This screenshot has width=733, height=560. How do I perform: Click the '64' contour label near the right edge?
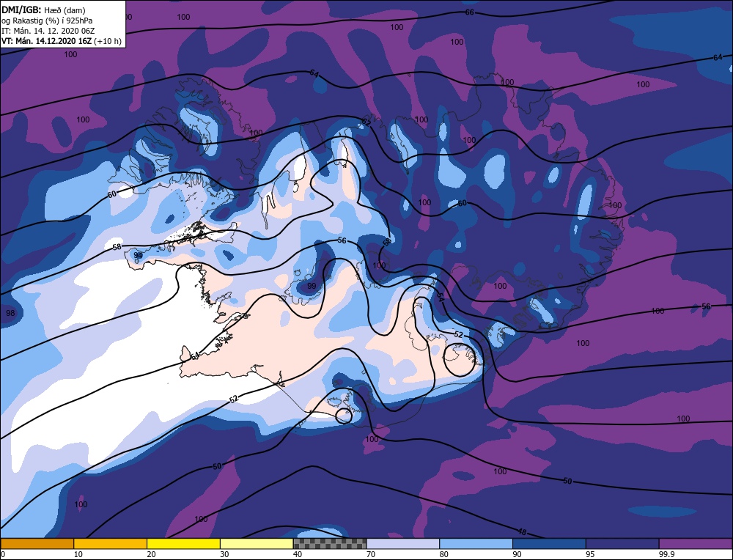coord(718,57)
